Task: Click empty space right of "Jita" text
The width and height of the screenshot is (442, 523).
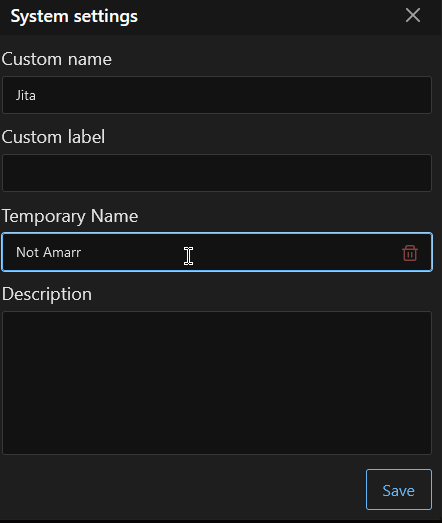Action: coord(234,95)
